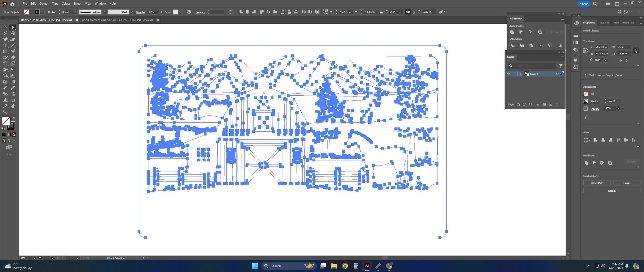This screenshot has width=644, height=272.
Task: Click the Recolor button
Action: 612,191
